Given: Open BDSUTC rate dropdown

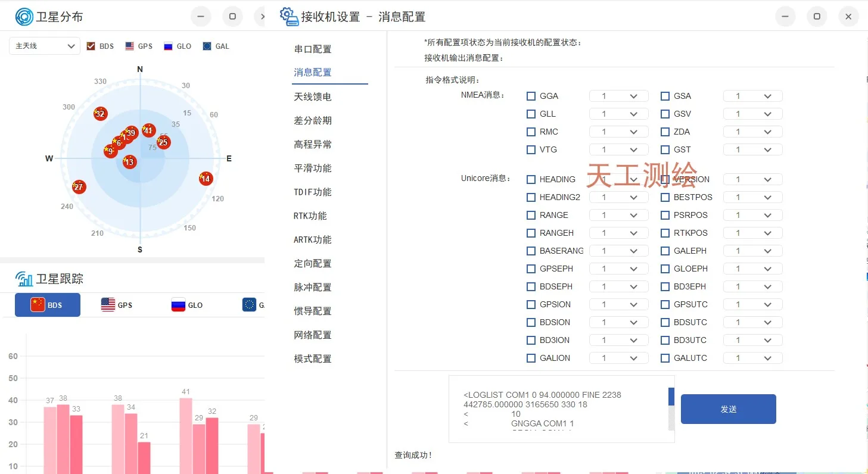Looking at the screenshot, I should pyautogui.click(x=752, y=322).
